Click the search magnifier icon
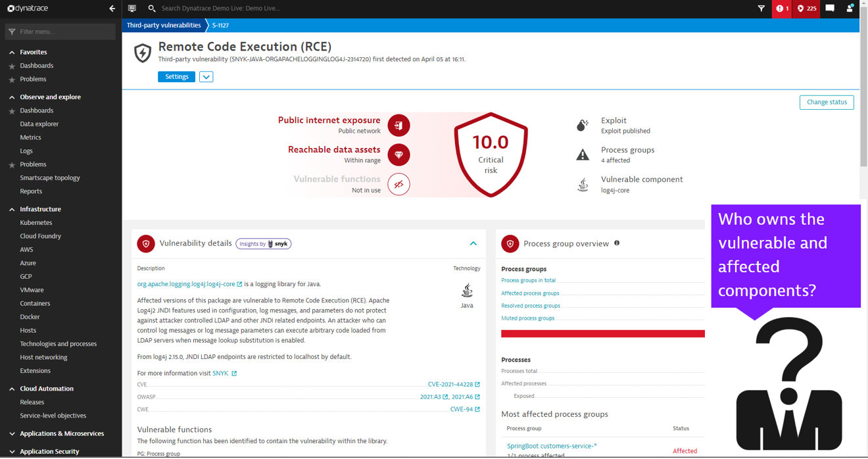Image resolution: width=868 pixels, height=459 pixels. (152, 9)
